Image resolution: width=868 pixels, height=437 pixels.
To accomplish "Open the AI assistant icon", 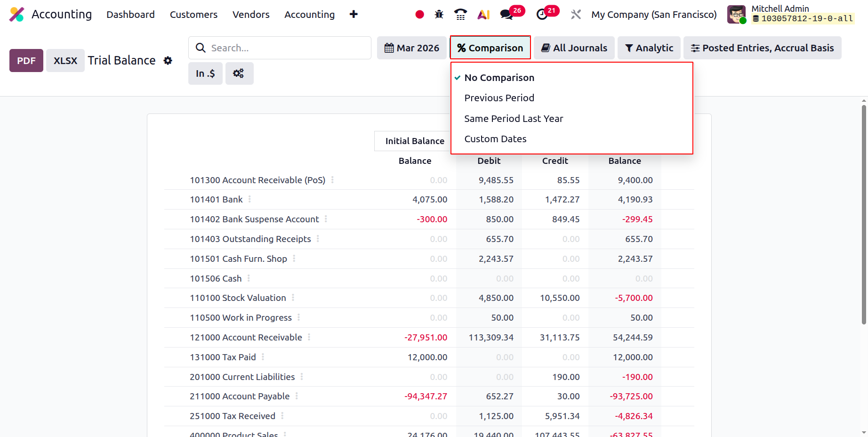I will click(483, 15).
